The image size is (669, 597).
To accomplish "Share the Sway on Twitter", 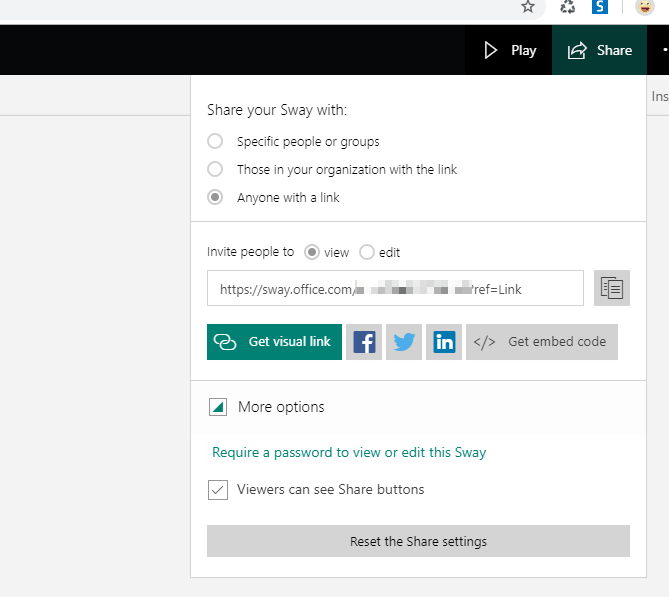I will 404,342.
